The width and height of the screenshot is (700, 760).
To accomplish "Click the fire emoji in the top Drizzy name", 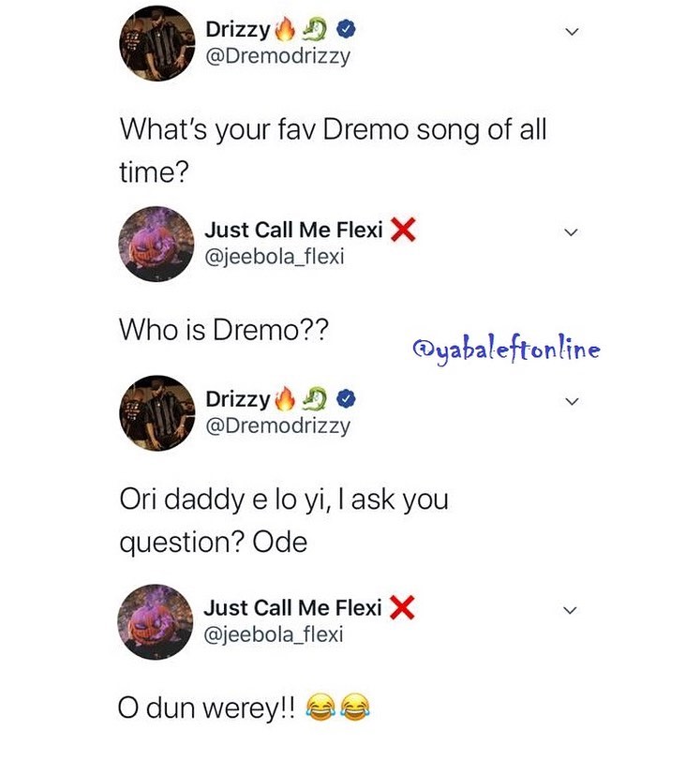I will click(x=284, y=30).
